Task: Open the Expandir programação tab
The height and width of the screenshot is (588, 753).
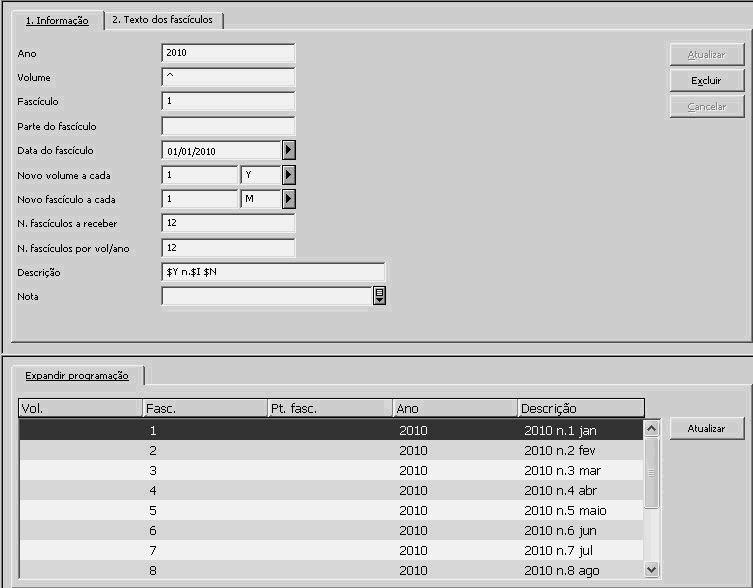Action: pos(77,376)
